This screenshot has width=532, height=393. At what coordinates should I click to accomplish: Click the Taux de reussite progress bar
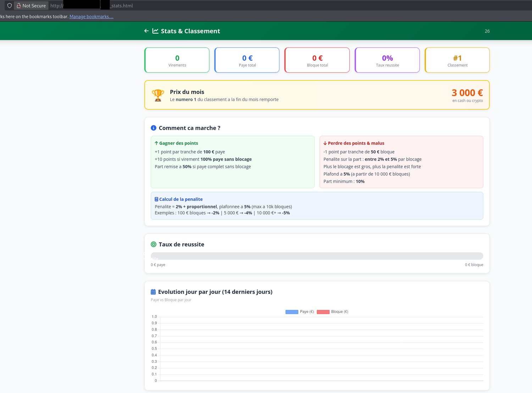pos(317,256)
